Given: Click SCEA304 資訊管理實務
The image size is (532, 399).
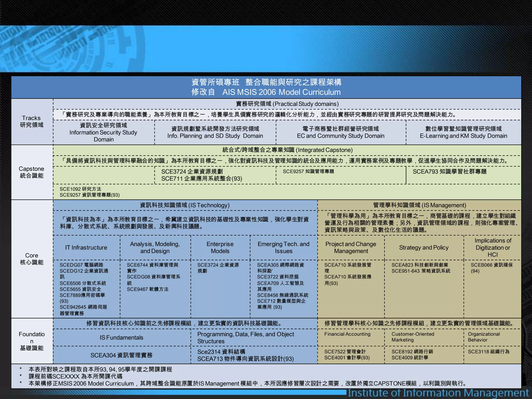Looking at the screenshot, I should pos(122,355).
